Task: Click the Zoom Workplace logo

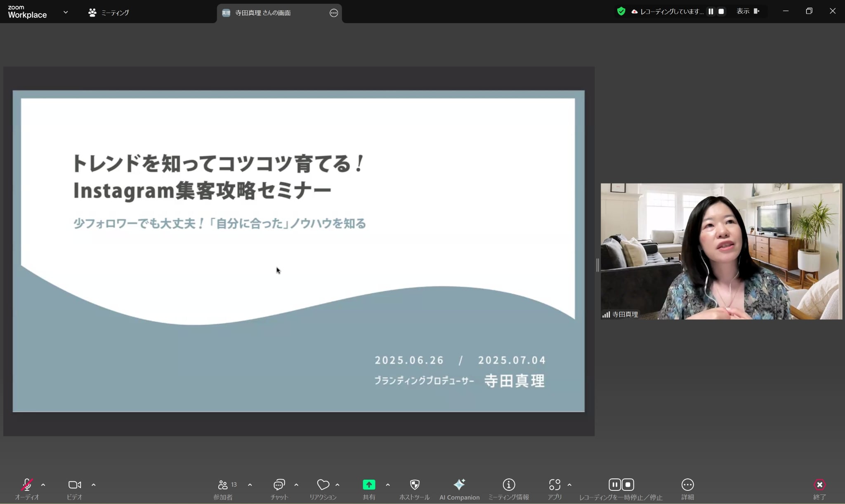Action: (x=27, y=12)
